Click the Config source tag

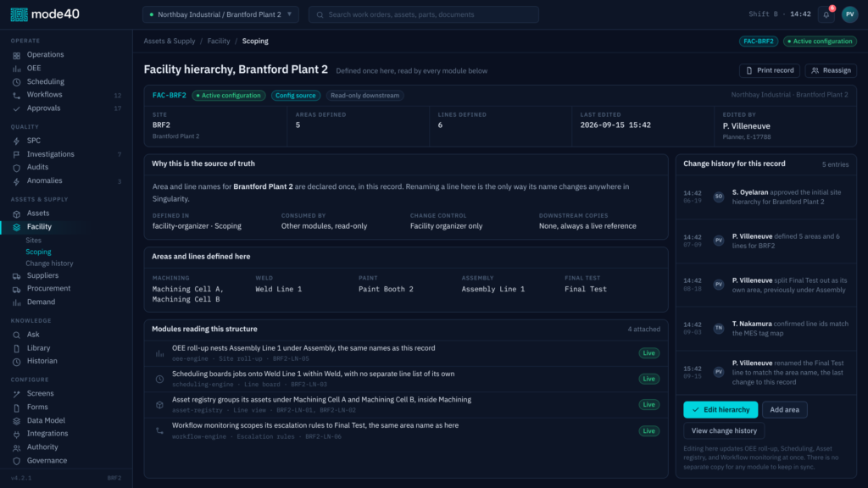click(296, 95)
